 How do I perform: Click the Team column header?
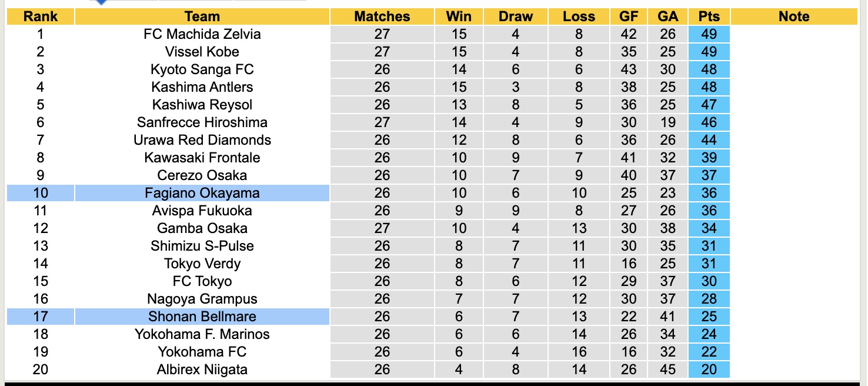[x=202, y=16]
